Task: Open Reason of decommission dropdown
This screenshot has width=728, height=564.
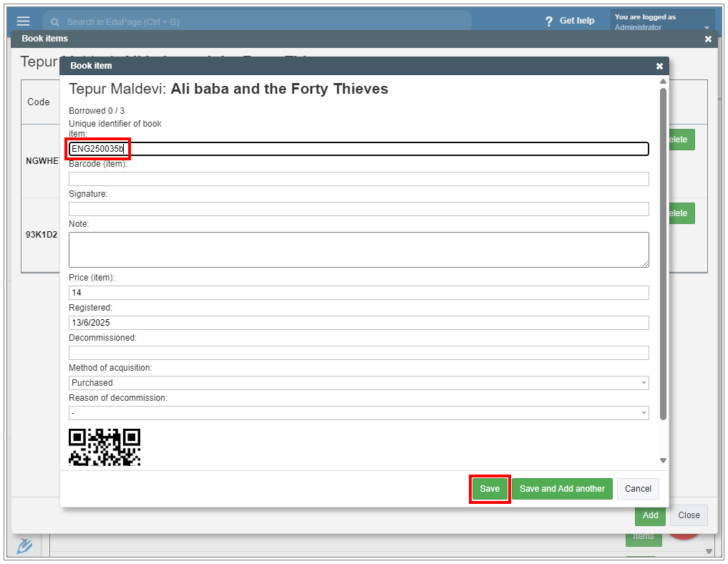Action: pos(359,413)
